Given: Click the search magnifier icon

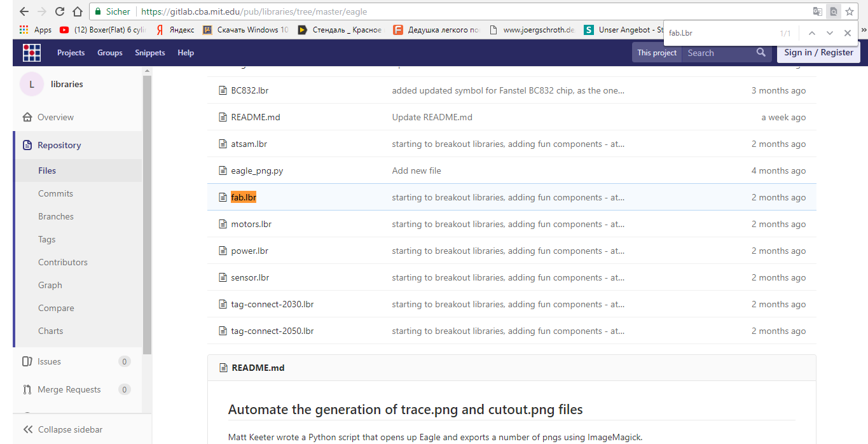Looking at the screenshot, I should pos(761,53).
